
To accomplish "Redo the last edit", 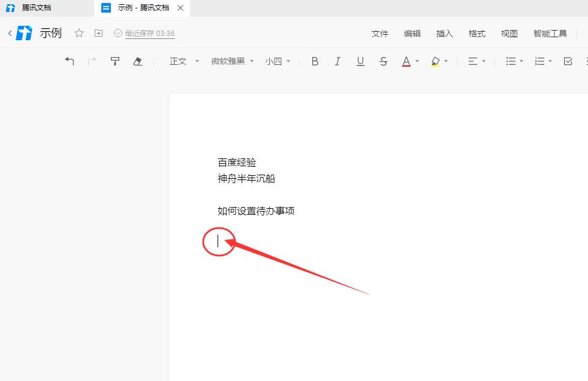I will (92, 61).
